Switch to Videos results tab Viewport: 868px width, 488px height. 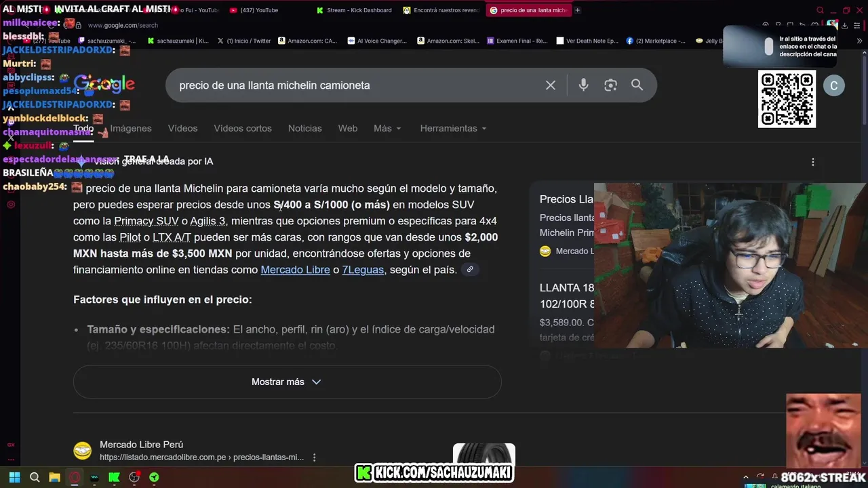[x=182, y=128]
